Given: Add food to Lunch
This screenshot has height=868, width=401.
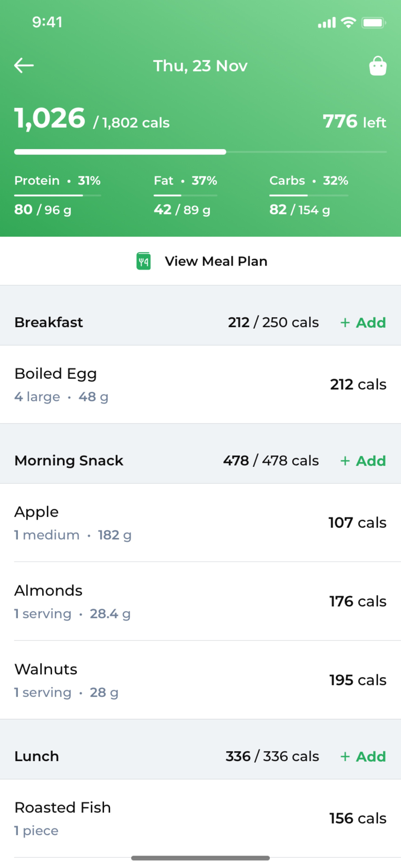Looking at the screenshot, I should 363,756.
